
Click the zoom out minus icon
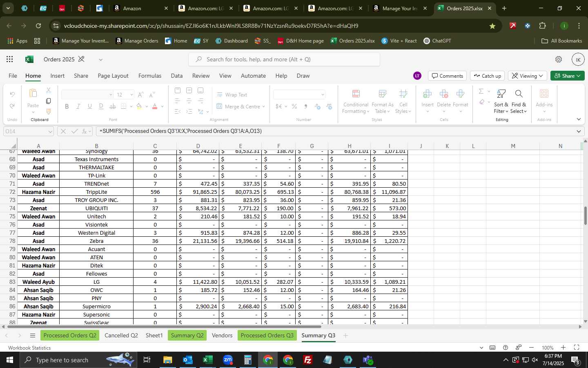click(x=531, y=348)
